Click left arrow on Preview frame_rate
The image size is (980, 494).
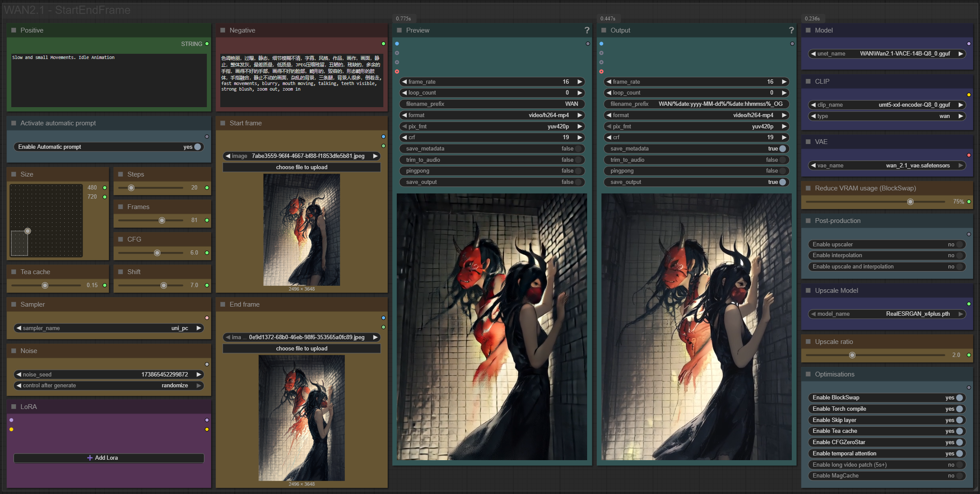(404, 82)
